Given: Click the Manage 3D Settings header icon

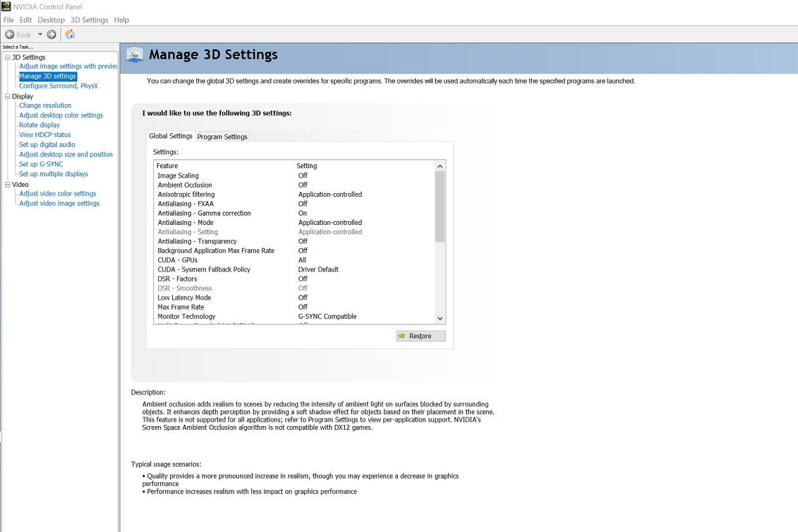Looking at the screenshot, I should pos(135,55).
